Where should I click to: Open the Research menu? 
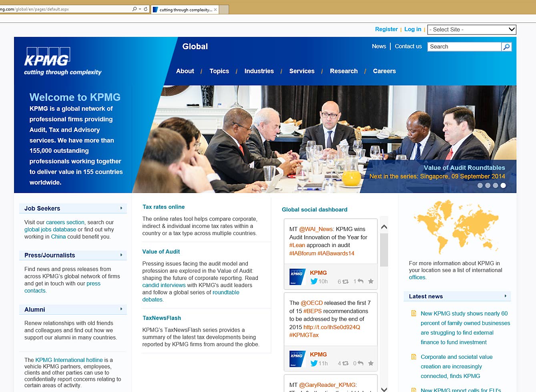344,71
